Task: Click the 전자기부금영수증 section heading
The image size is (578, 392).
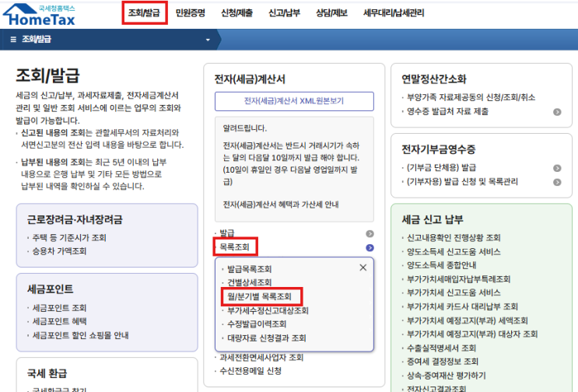Action: click(438, 149)
